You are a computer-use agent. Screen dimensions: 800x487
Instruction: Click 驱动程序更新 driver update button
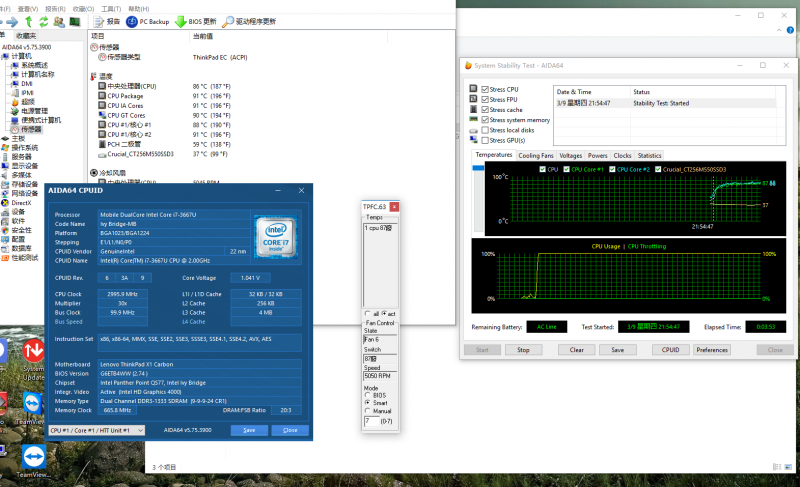point(249,21)
